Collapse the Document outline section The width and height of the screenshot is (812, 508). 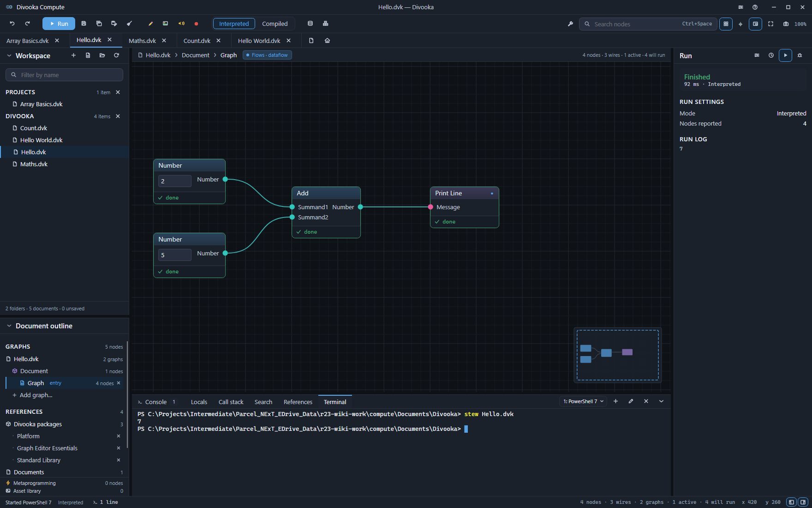(x=9, y=326)
